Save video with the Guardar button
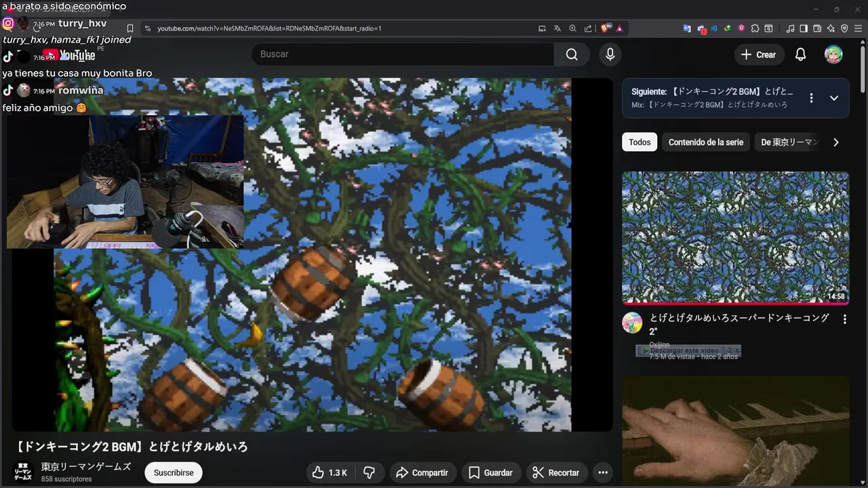Image resolution: width=868 pixels, height=488 pixels. [x=490, y=472]
